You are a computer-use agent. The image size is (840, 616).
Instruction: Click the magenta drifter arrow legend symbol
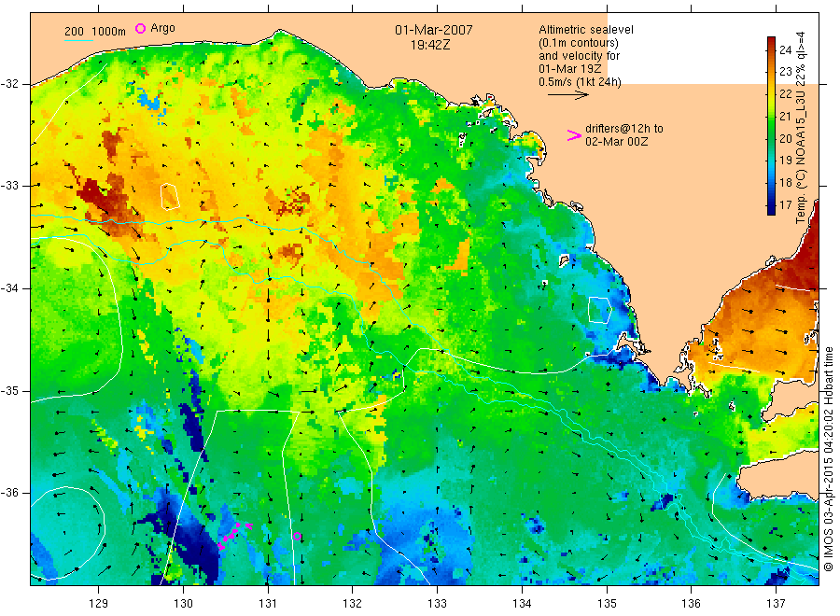pyautogui.click(x=574, y=135)
